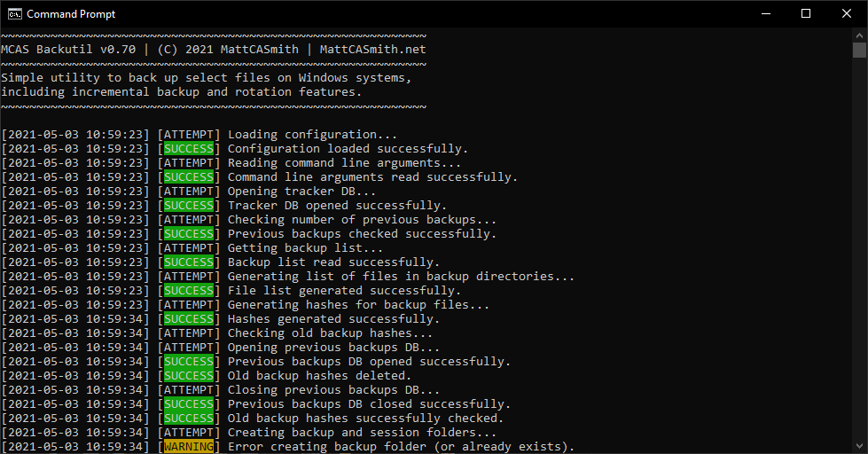Click the scrollbar up arrow
This screenshot has height=454, width=868.
click(x=859, y=35)
